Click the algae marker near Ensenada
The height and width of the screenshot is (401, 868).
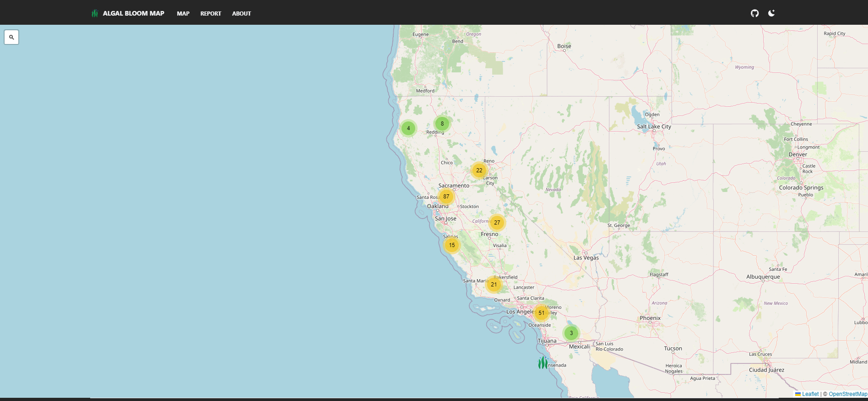(542, 363)
